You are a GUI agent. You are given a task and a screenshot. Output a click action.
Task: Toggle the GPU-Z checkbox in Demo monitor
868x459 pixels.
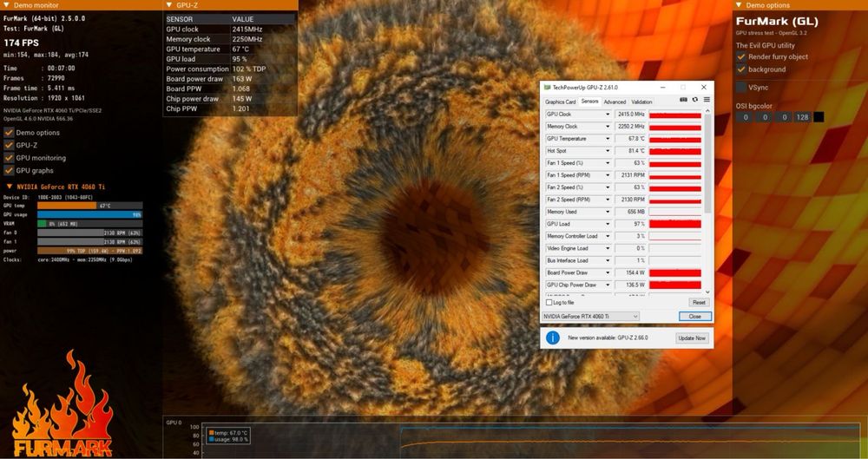pyautogui.click(x=9, y=145)
